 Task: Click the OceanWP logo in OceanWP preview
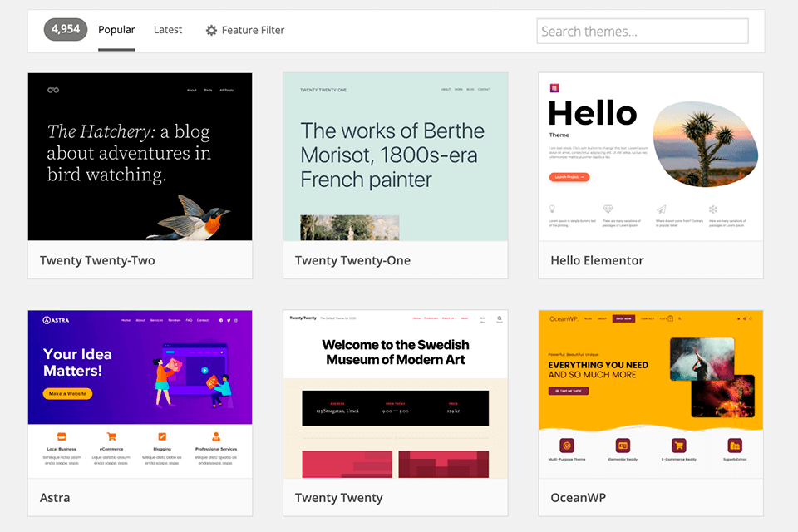pyautogui.click(x=564, y=318)
